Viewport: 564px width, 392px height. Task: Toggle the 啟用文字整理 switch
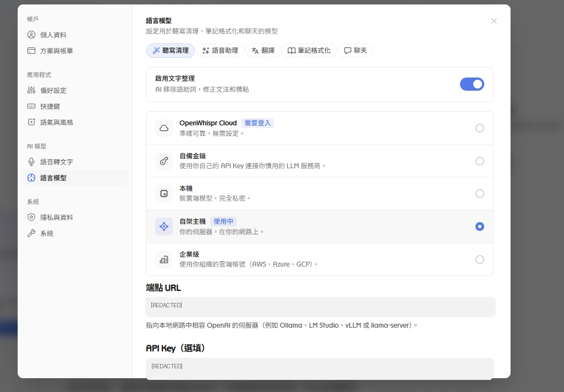[x=472, y=85]
